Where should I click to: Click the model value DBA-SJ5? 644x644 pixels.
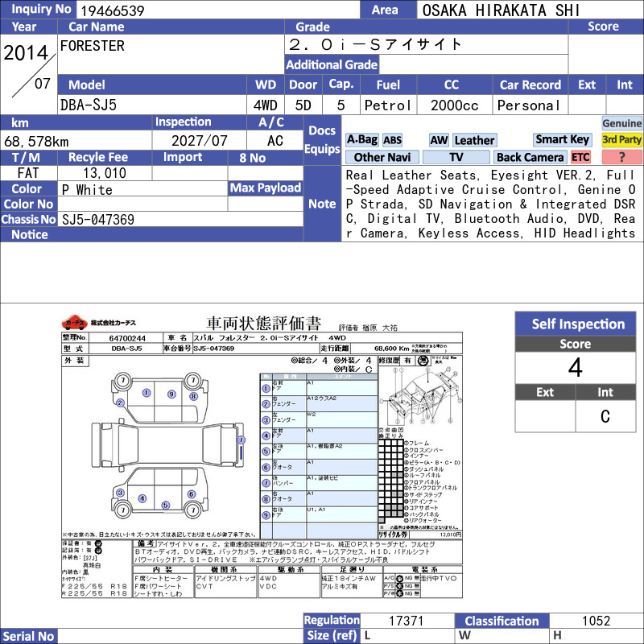[89, 105]
